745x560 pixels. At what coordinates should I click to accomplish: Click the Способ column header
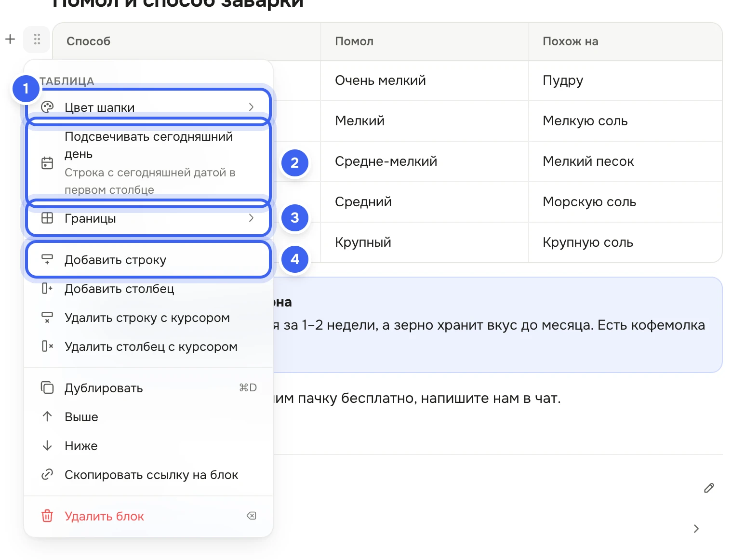[x=186, y=41]
